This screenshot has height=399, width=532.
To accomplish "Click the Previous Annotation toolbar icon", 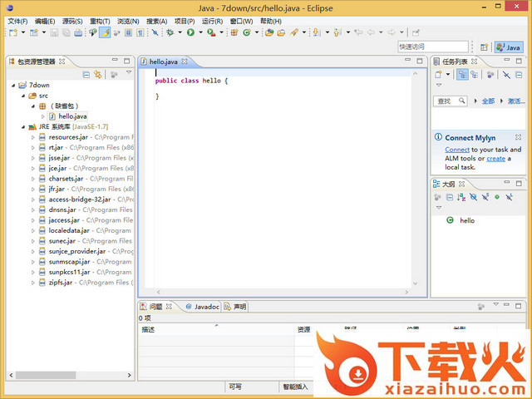I will pyautogui.click(x=337, y=32).
